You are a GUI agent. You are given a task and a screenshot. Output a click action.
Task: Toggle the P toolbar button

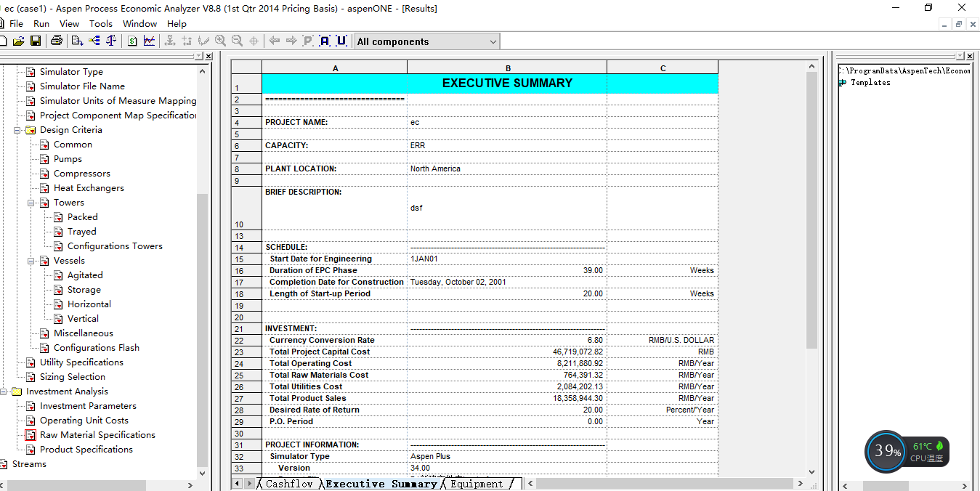(x=308, y=41)
